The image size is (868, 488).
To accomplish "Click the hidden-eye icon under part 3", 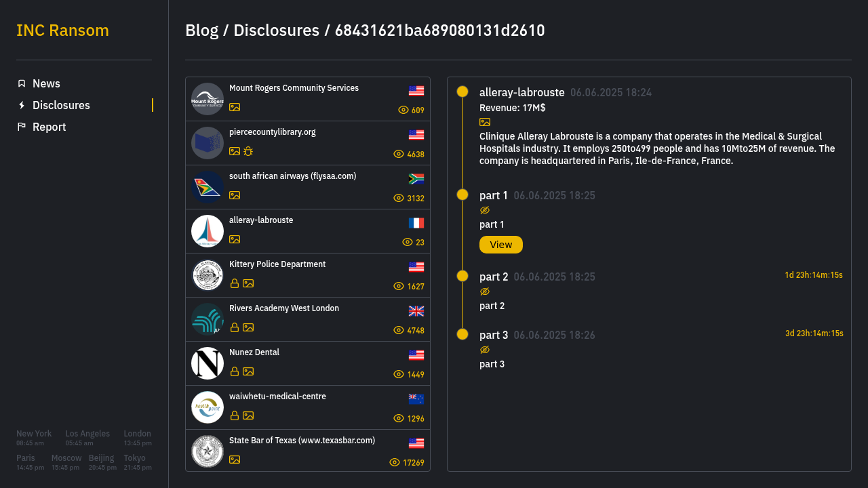I will pyautogui.click(x=485, y=350).
